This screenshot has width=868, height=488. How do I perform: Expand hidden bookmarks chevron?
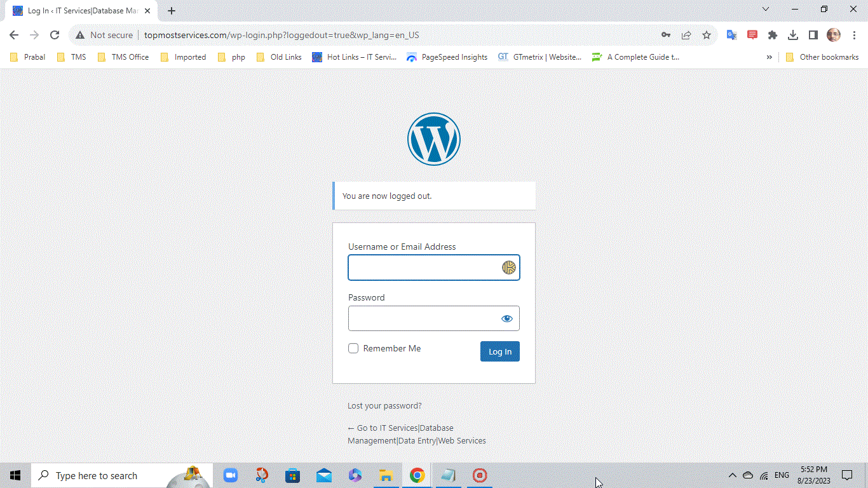[769, 57]
